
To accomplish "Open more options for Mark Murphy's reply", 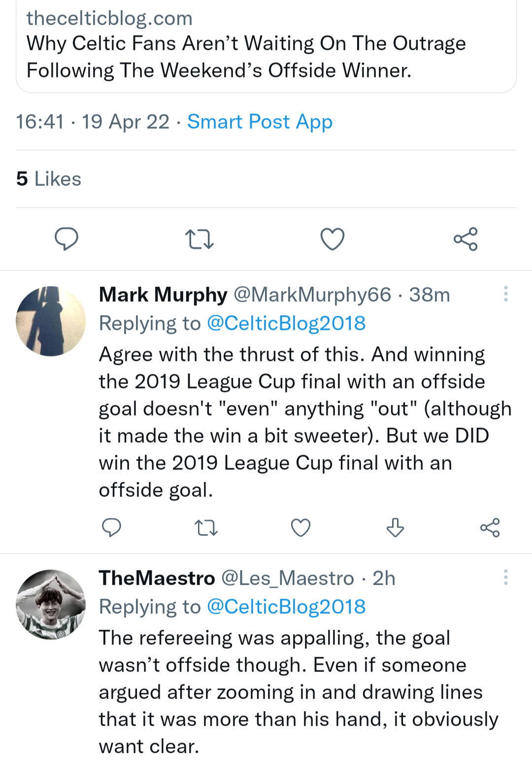I will coord(505,294).
